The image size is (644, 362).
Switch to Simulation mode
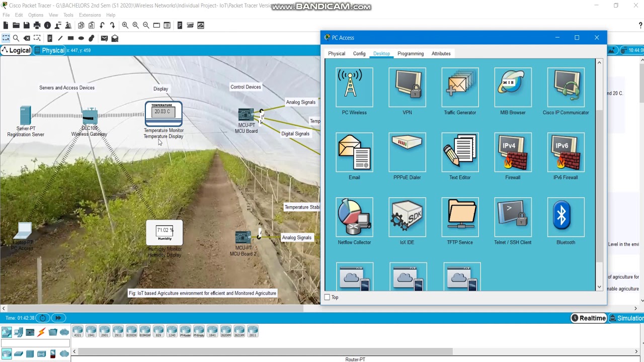pos(626,318)
